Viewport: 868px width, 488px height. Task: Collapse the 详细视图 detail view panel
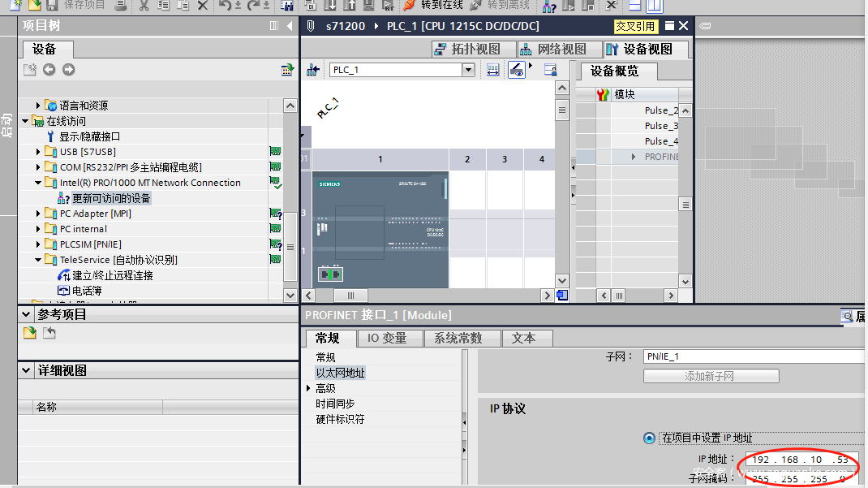pyautogui.click(x=25, y=371)
